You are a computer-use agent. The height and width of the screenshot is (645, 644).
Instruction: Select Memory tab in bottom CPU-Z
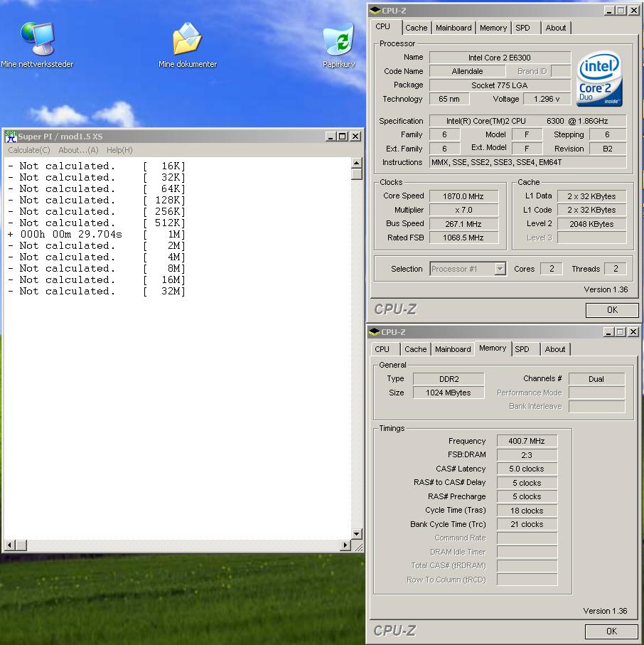(493, 348)
